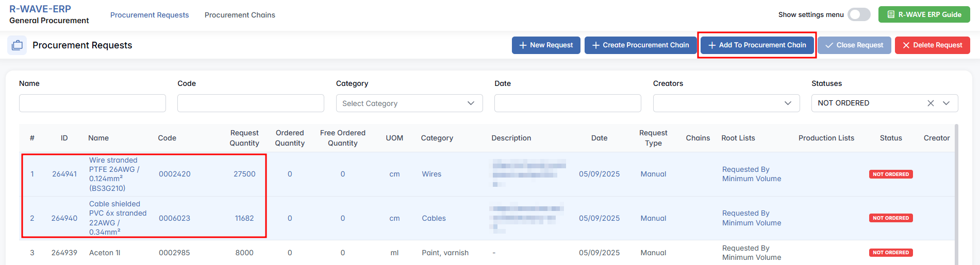Open request ID 264941 link
980x265 pixels.
pos(64,174)
